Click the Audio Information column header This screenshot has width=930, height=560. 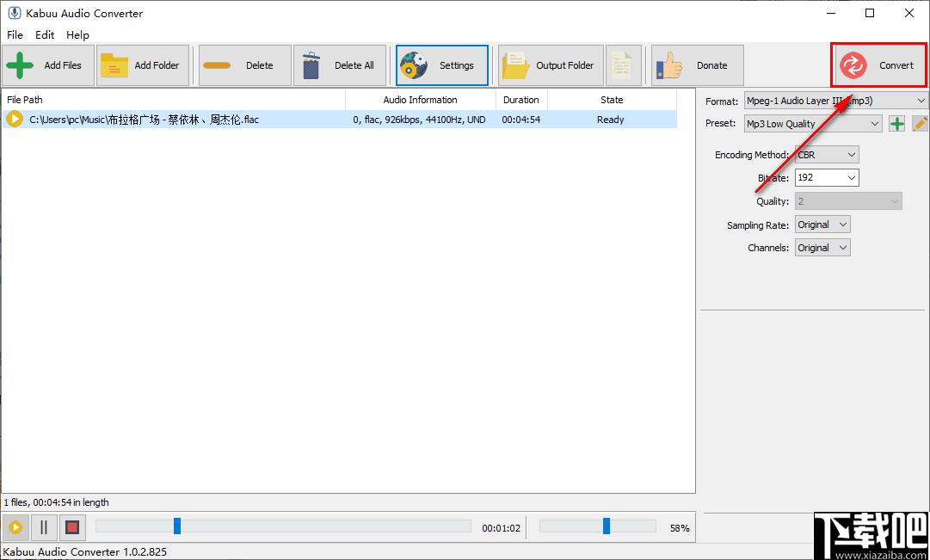pos(421,100)
